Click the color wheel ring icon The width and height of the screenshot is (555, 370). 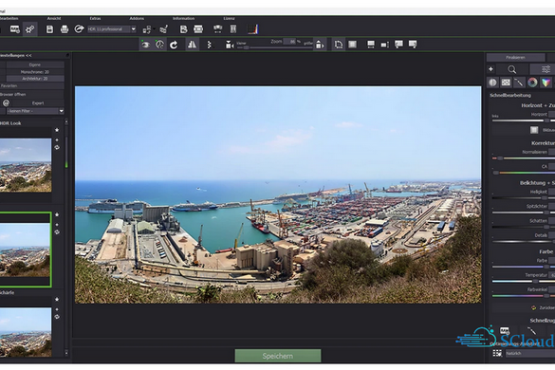click(x=532, y=82)
